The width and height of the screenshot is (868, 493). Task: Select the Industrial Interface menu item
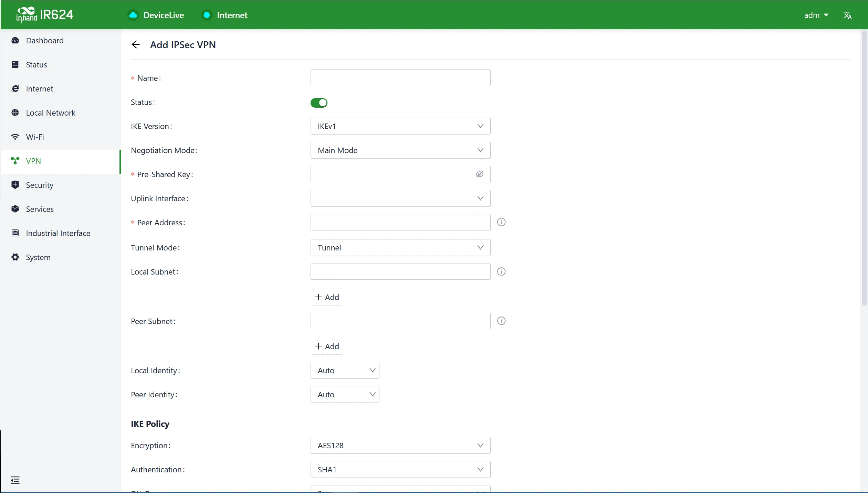pyautogui.click(x=61, y=233)
